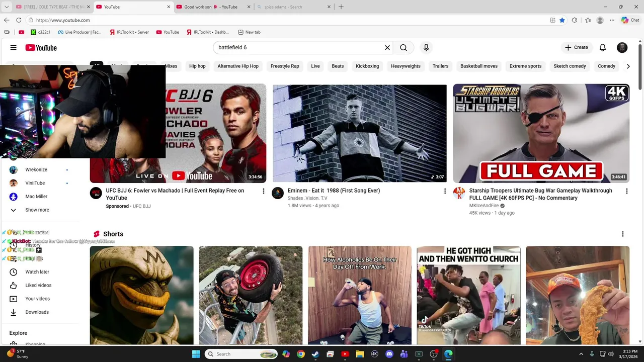The height and width of the screenshot is (362, 644).
Task: Open Discord from the taskbar
Action: (389, 354)
